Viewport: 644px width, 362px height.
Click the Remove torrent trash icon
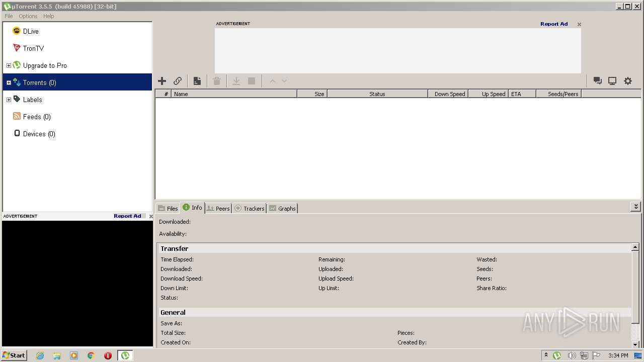217,81
